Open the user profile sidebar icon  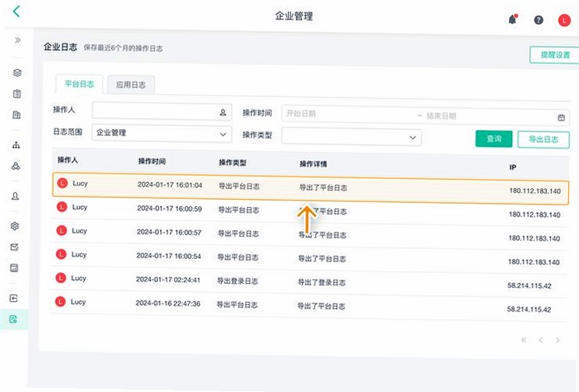tap(15, 196)
